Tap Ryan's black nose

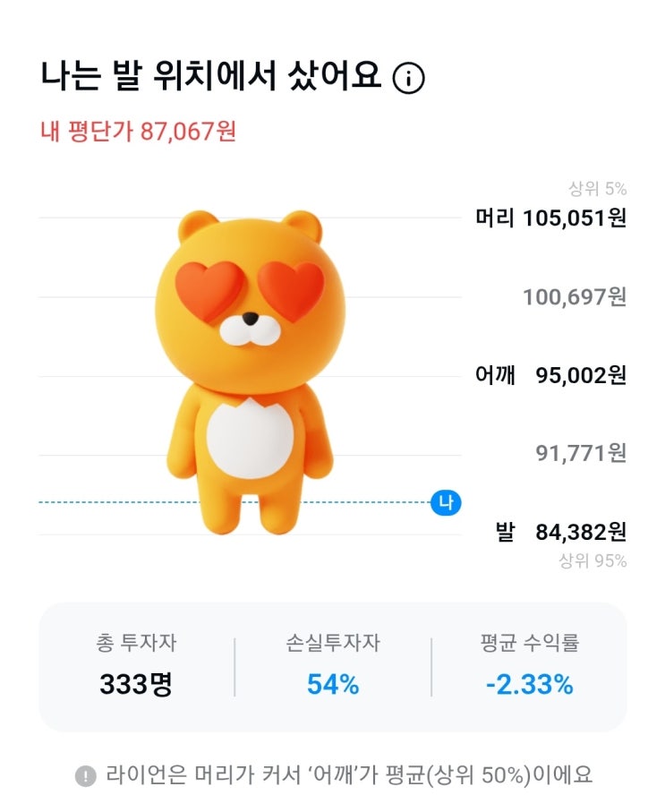click(252, 320)
